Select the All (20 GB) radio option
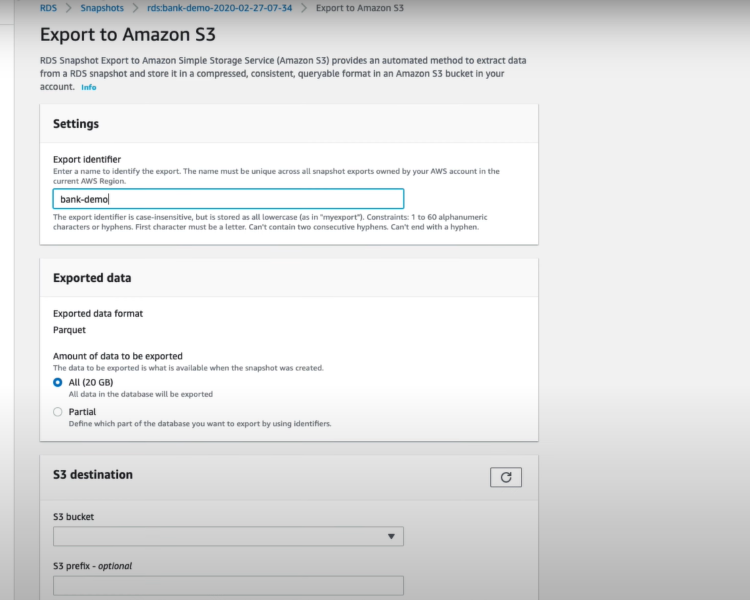Screen dimensions: 750x600 [x=58, y=383]
